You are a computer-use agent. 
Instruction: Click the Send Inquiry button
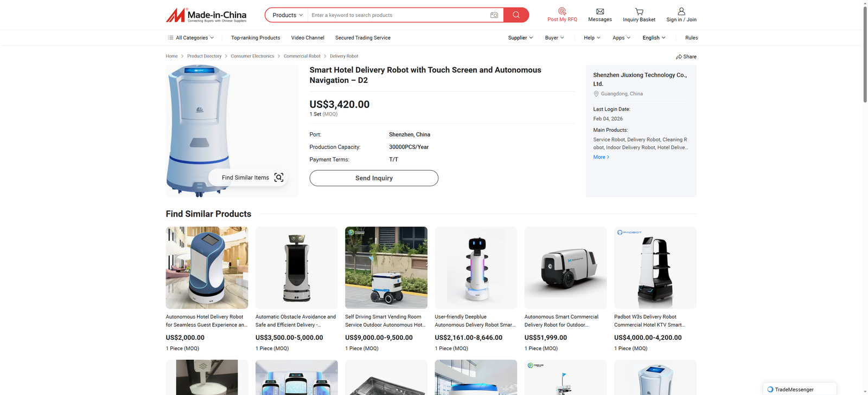pyautogui.click(x=374, y=178)
